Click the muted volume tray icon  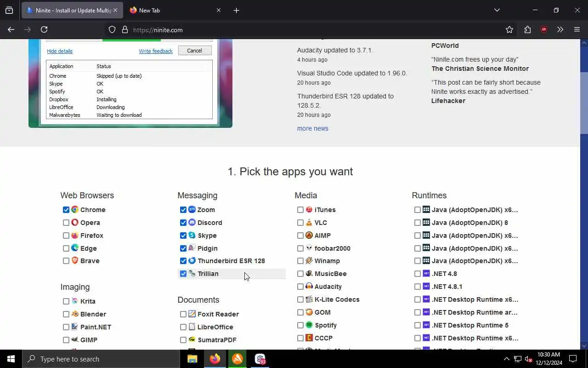[529, 359]
